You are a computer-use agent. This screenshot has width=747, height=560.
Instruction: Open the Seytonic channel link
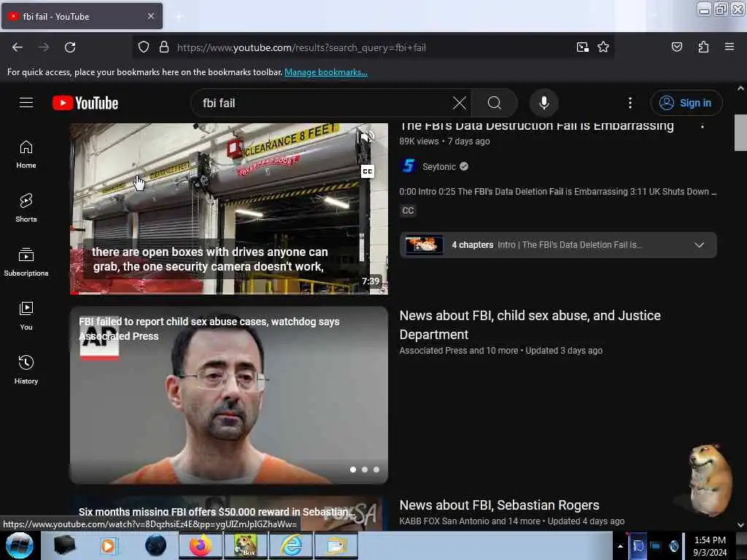tap(438, 167)
